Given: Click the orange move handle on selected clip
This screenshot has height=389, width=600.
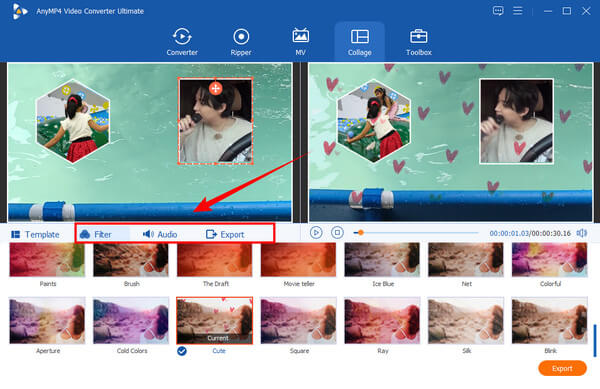Looking at the screenshot, I should [x=215, y=89].
